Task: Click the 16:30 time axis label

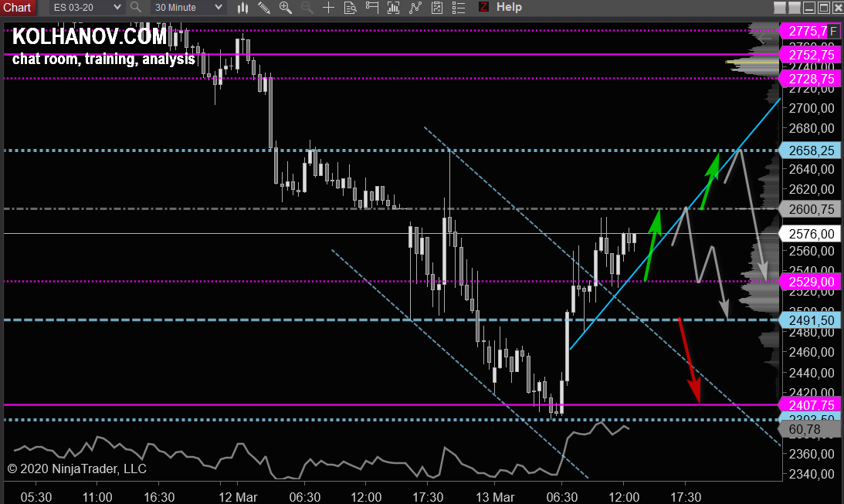Action: coord(159,497)
